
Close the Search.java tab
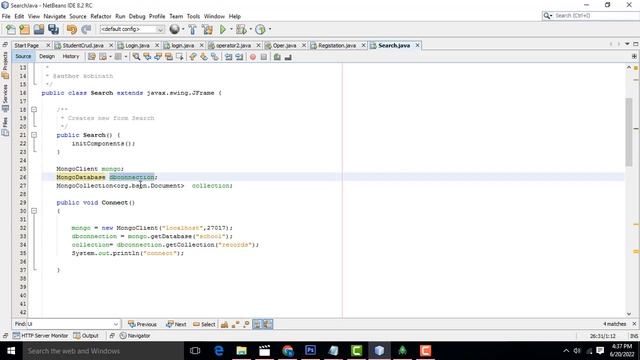[417, 45]
